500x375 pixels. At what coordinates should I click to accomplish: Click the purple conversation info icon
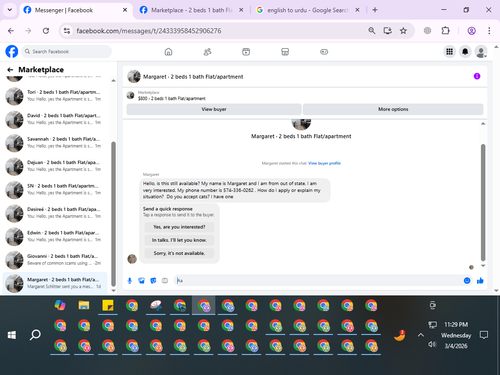[477, 76]
